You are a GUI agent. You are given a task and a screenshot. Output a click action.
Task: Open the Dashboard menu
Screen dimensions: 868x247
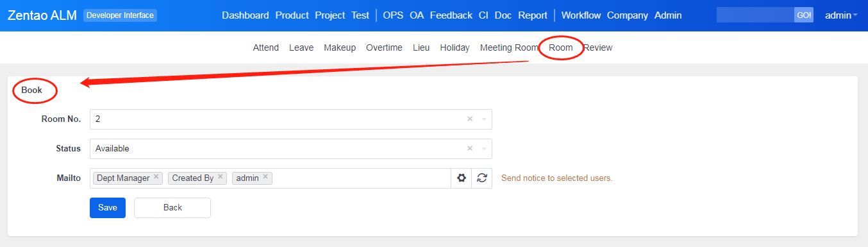coord(246,15)
